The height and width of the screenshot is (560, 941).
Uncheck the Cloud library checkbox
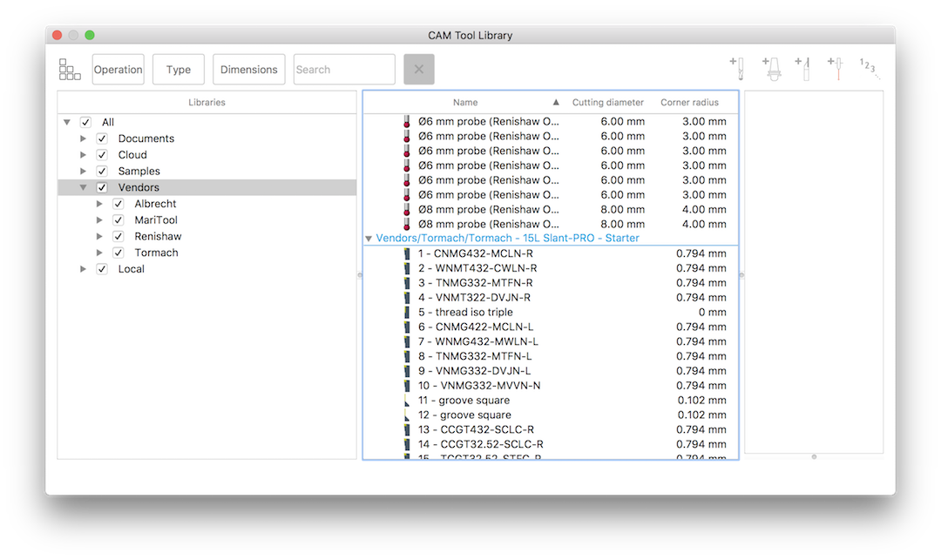click(102, 155)
